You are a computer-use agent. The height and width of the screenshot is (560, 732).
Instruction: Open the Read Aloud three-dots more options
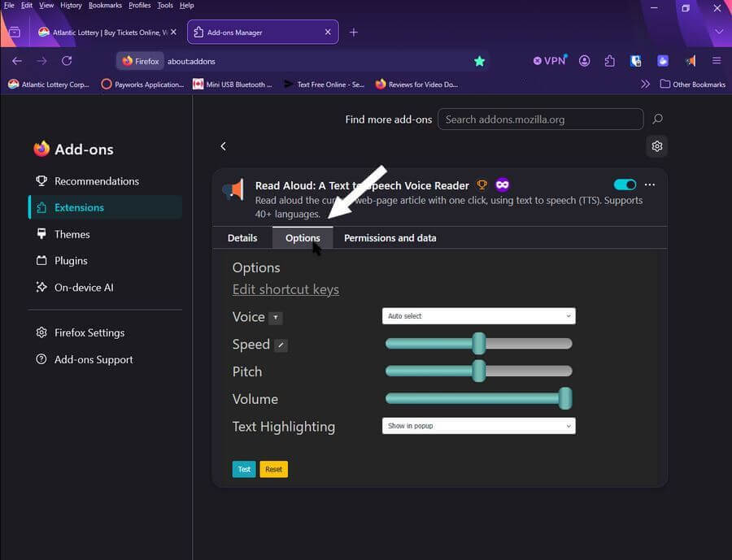tap(649, 184)
